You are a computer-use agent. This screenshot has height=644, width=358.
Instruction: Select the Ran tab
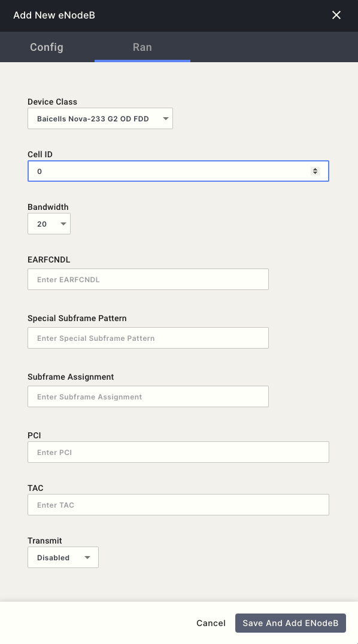[x=142, y=47]
